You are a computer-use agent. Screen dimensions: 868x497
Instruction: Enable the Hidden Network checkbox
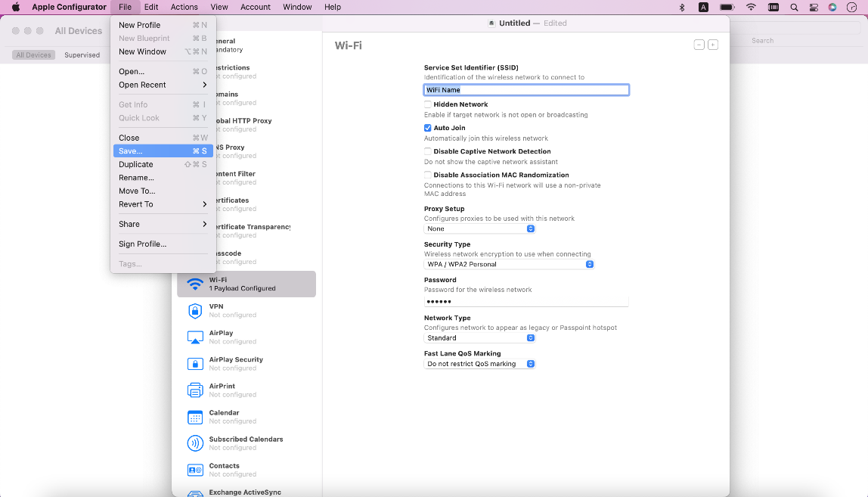tap(427, 104)
